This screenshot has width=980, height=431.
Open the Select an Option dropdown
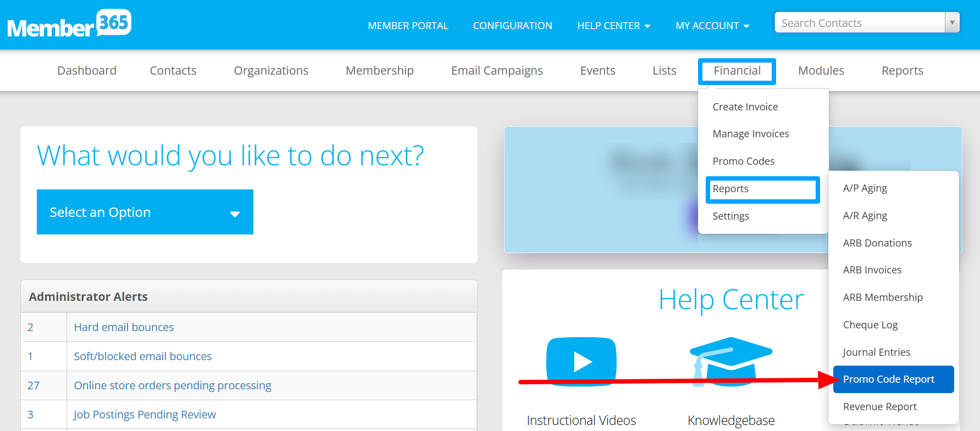pyautogui.click(x=145, y=212)
